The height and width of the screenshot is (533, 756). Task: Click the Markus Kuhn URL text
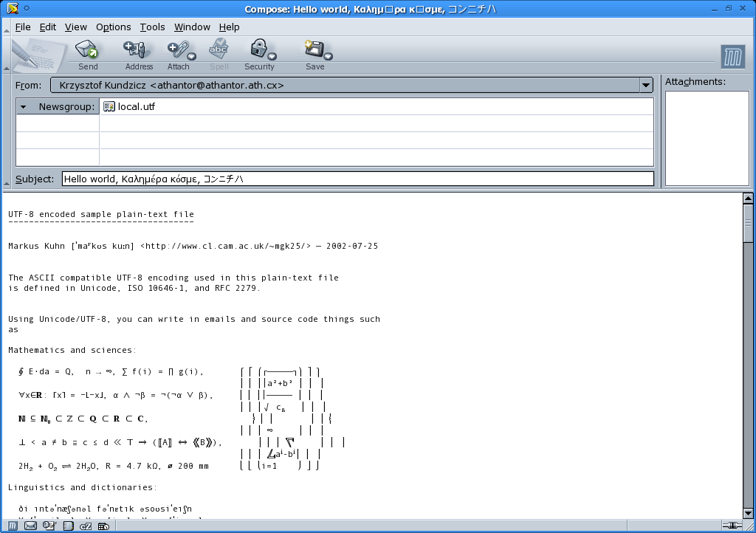pos(226,246)
